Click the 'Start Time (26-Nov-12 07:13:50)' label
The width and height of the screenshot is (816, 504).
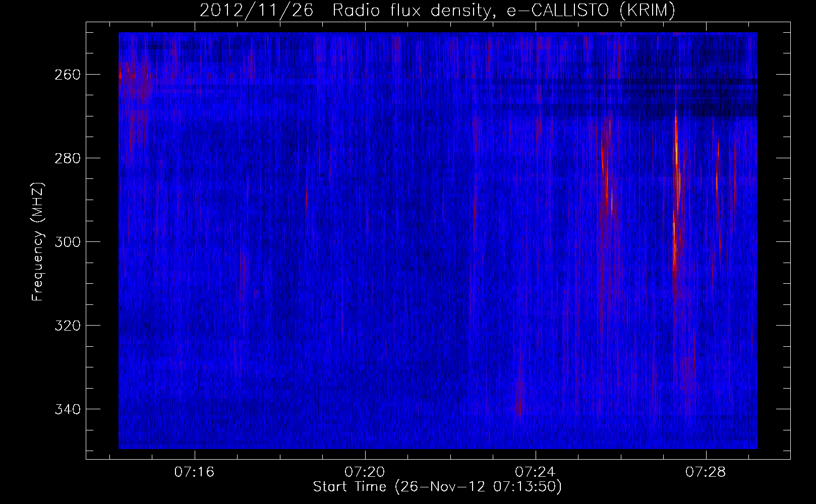(x=437, y=487)
